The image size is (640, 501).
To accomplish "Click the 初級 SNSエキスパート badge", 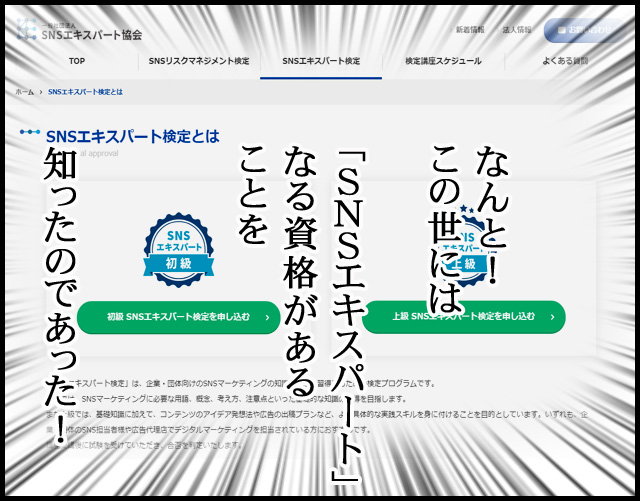I will [x=178, y=250].
